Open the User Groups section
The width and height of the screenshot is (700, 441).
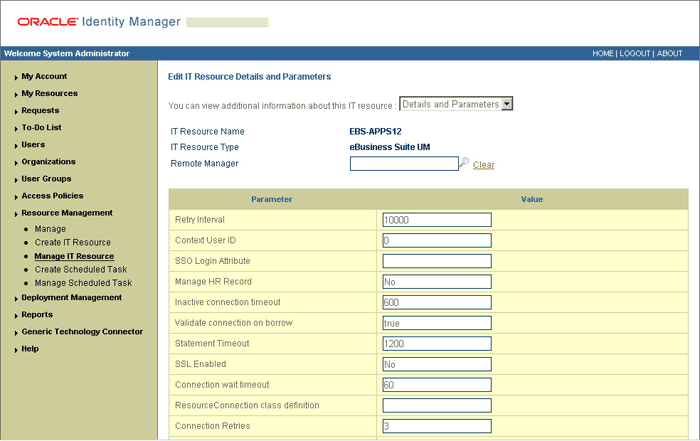tap(46, 179)
